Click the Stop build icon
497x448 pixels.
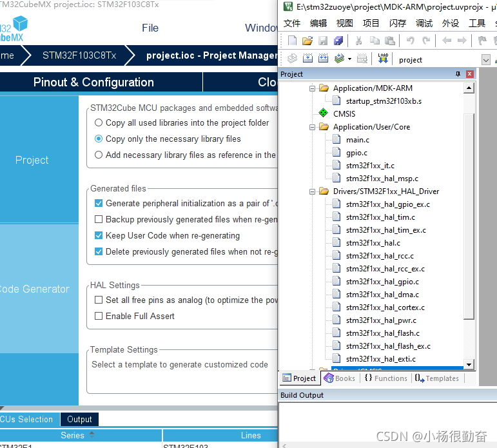pyautogui.click(x=362, y=59)
